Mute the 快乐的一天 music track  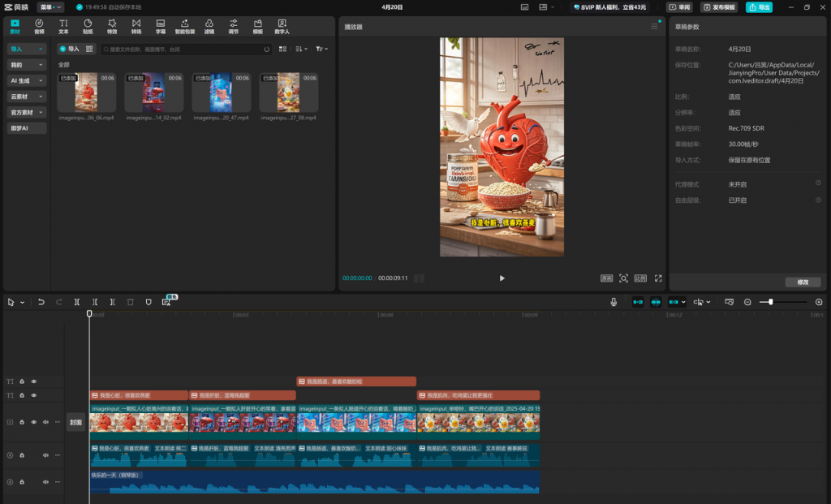click(x=45, y=482)
